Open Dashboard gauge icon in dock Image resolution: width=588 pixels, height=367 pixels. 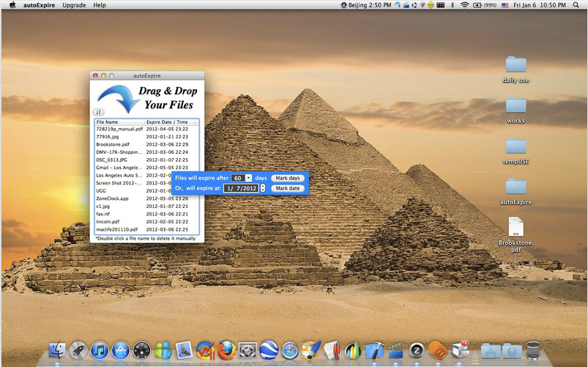tap(142, 351)
